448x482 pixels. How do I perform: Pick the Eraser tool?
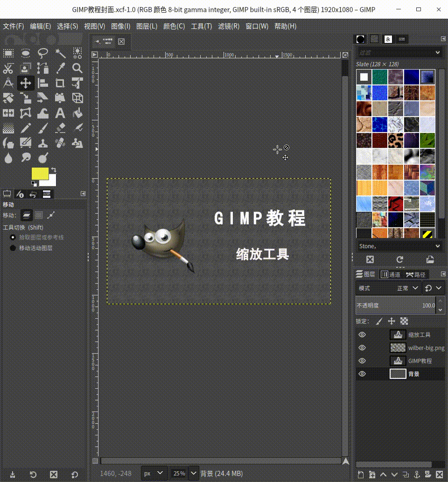(x=60, y=128)
